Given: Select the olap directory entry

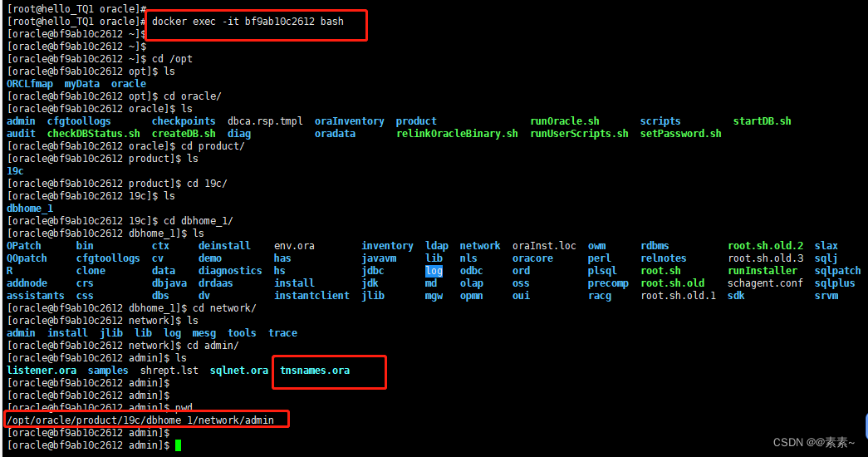Looking at the screenshot, I should click(x=472, y=283).
